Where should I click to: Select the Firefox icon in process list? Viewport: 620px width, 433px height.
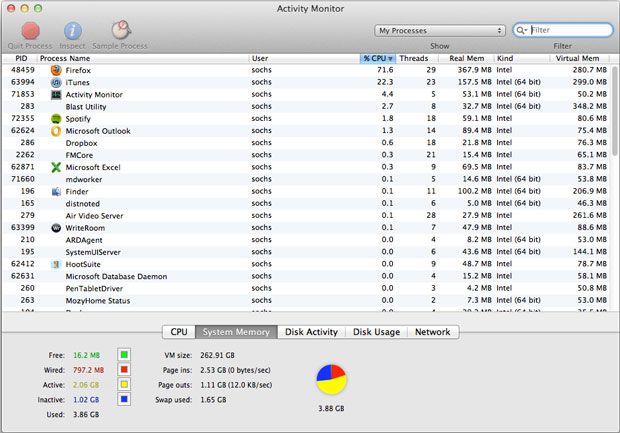(x=56, y=70)
